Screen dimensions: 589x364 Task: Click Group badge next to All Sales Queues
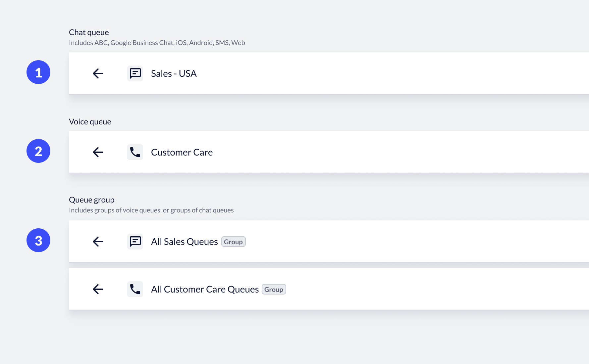pyautogui.click(x=233, y=242)
